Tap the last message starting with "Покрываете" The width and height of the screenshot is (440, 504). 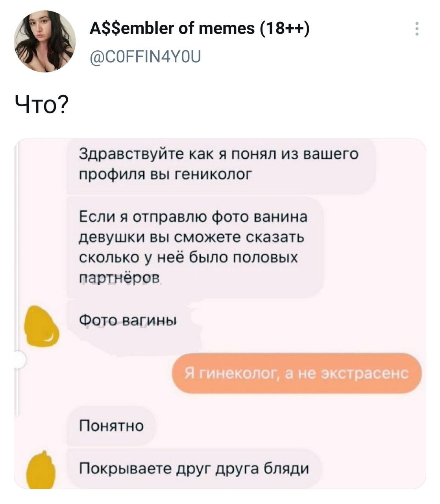click(194, 469)
